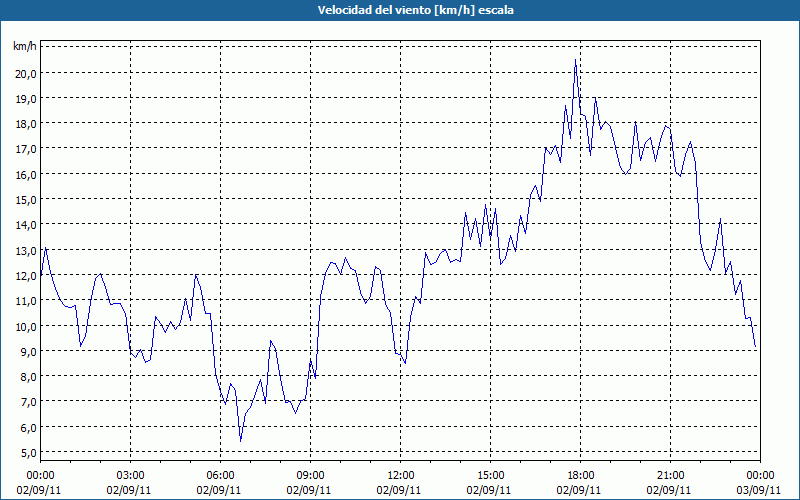Click the chart title 'Velocidad del viento [km/h] escala'
Screen dimensions: 800x500
point(415,10)
